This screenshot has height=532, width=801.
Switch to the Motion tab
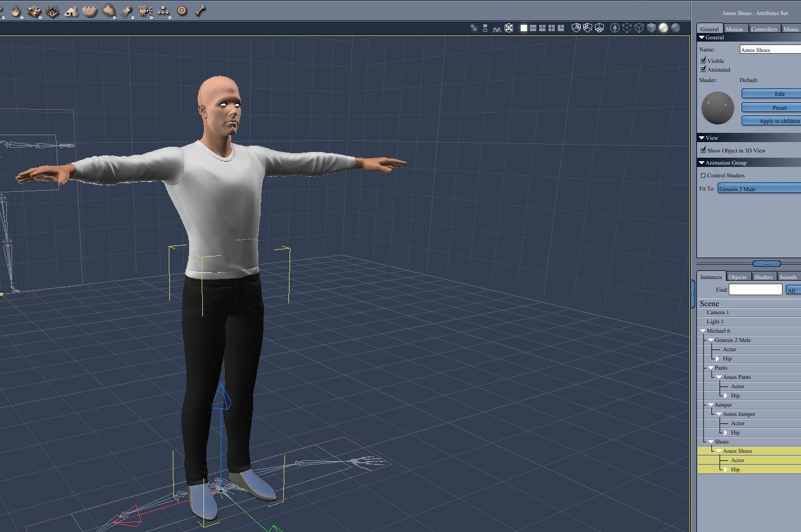pyautogui.click(x=735, y=29)
